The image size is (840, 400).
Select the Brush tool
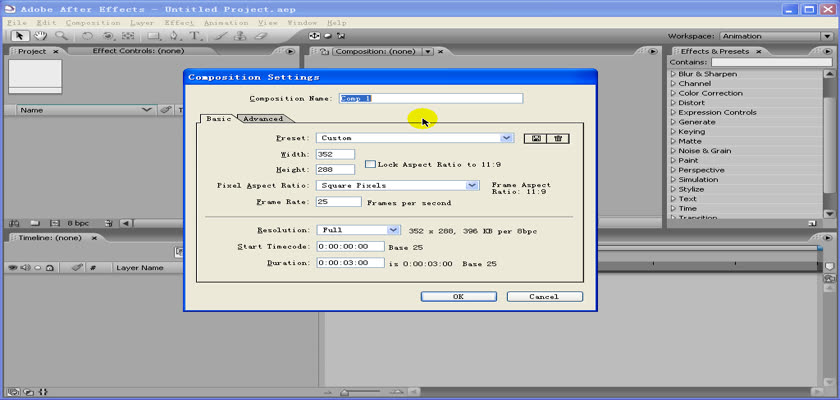pyautogui.click(x=220, y=36)
